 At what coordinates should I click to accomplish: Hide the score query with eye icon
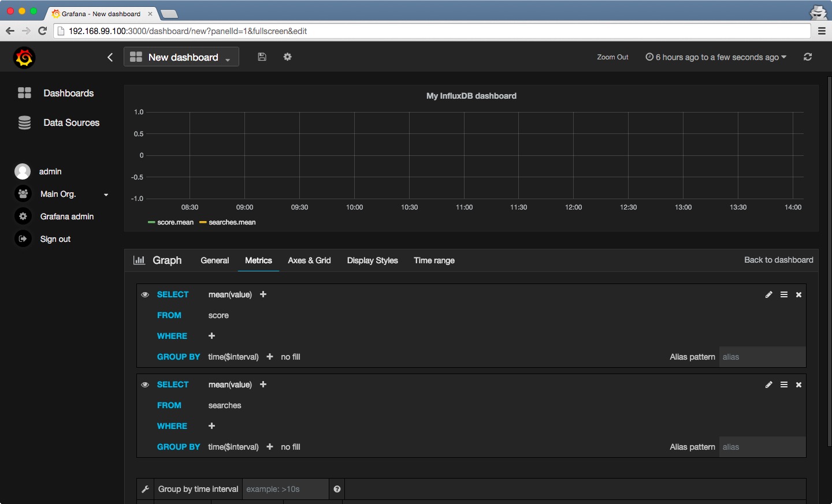pyautogui.click(x=145, y=294)
